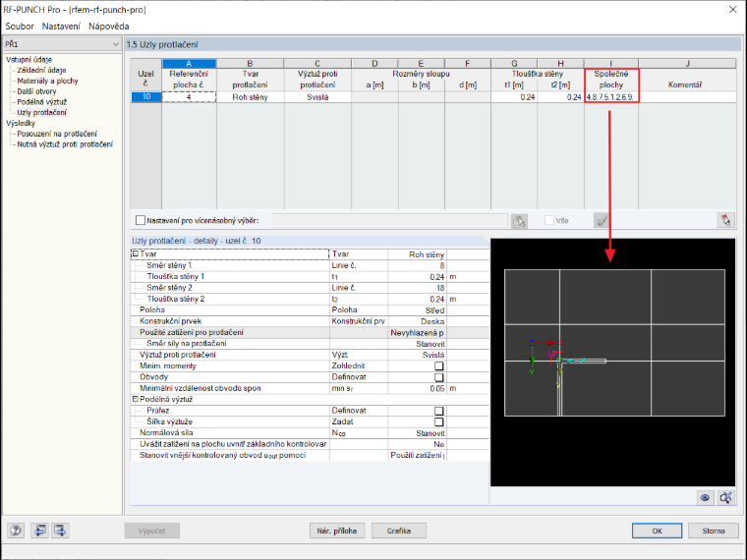Click the Poloha value Střed
The width and height of the screenshot is (747, 560).
tap(417, 310)
